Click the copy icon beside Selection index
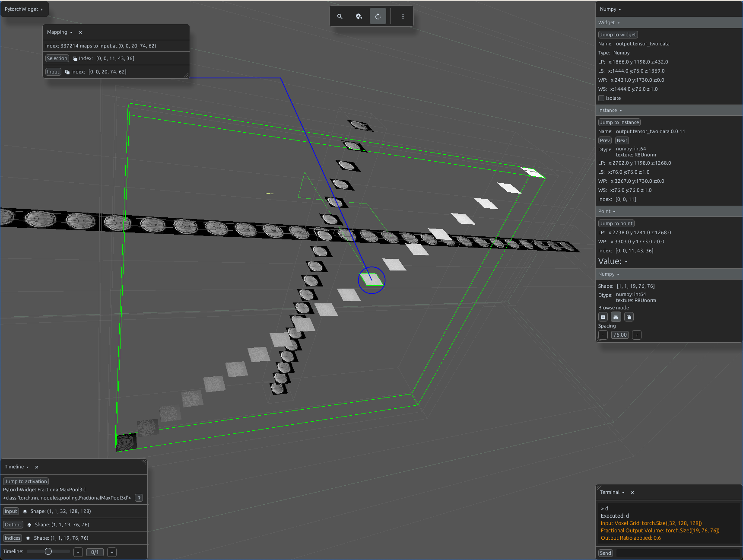743x560 pixels. 75,59
